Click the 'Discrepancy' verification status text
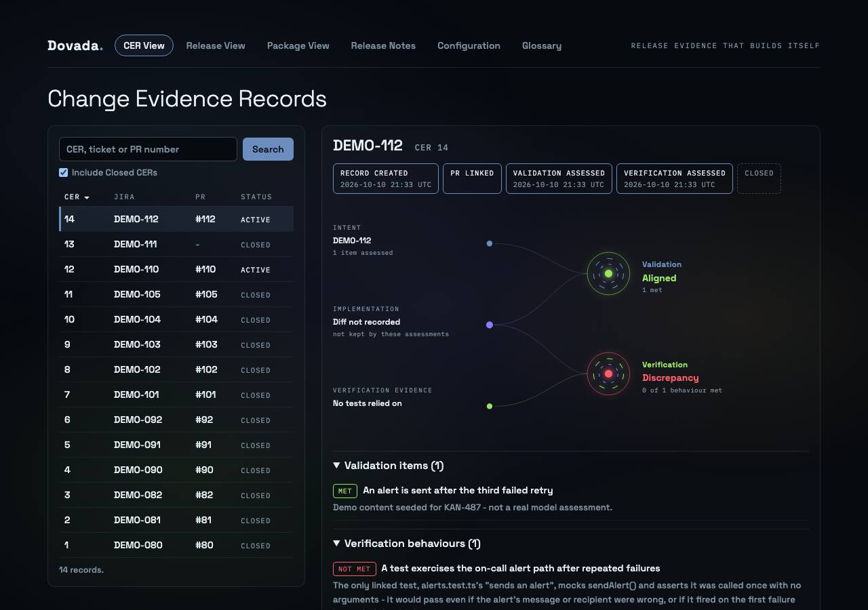Screen dimensions: 868x610 pos(671,378)
